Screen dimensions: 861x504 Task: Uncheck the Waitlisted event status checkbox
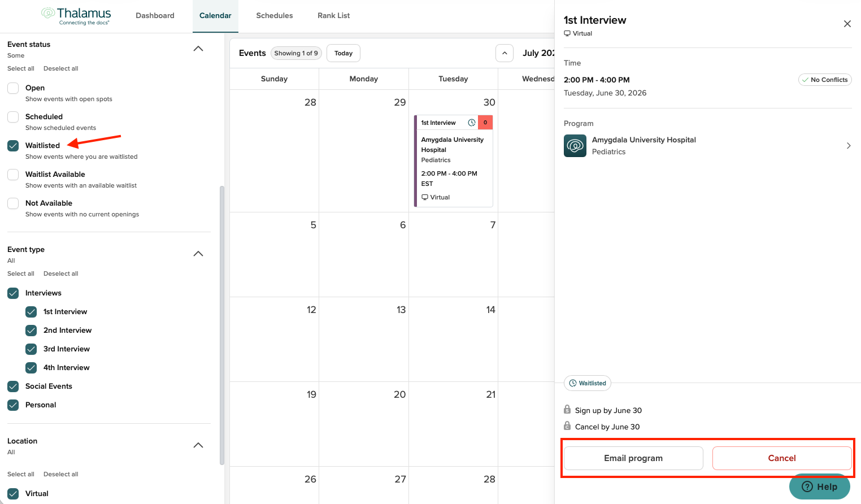pos(13,146)
